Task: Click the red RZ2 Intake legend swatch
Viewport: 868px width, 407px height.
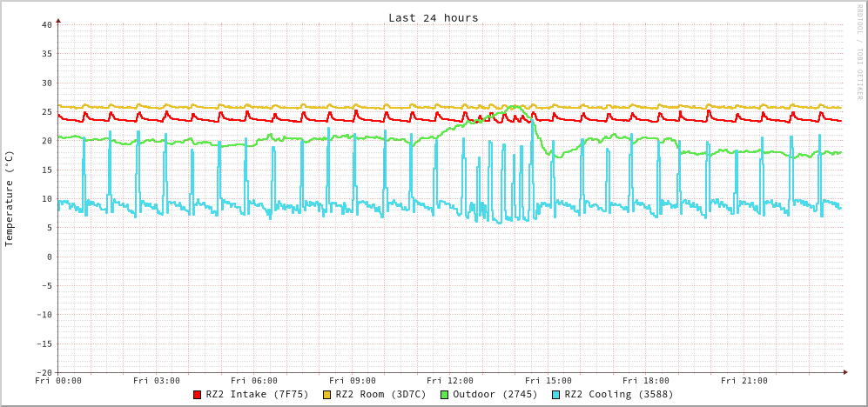Action: coord(198,395)
